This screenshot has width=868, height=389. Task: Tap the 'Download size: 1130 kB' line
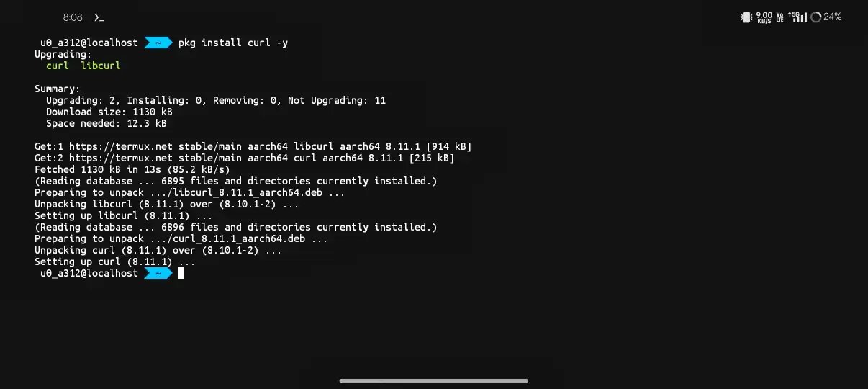pyautogui.click(x=109, y=112)
